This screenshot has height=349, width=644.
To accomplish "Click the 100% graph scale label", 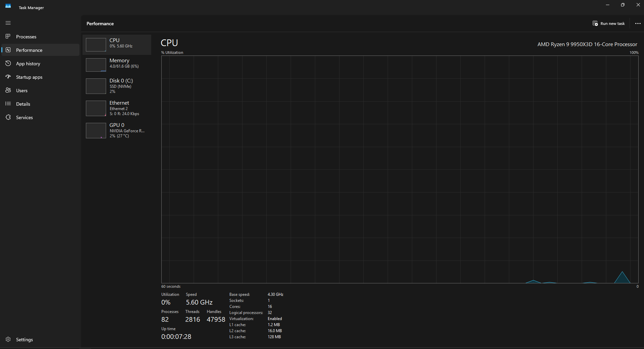I will (x=634, y=53).
